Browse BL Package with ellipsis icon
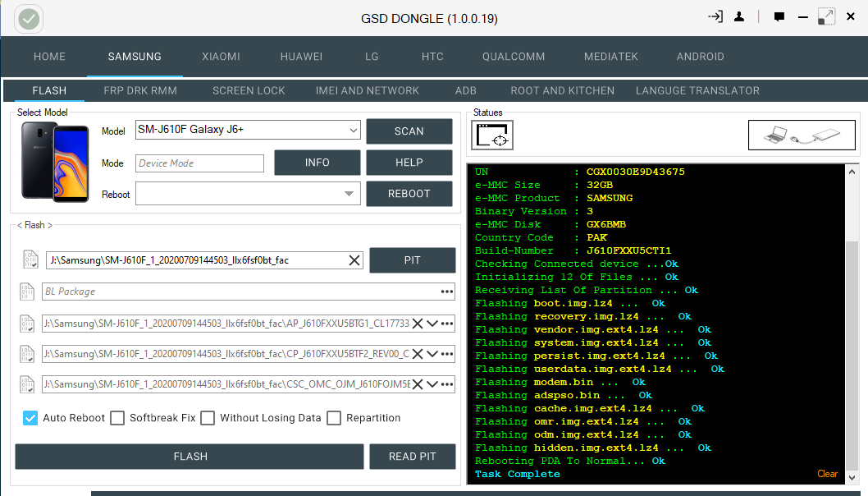Screen dimensions: 868x496 click(447, 292)
